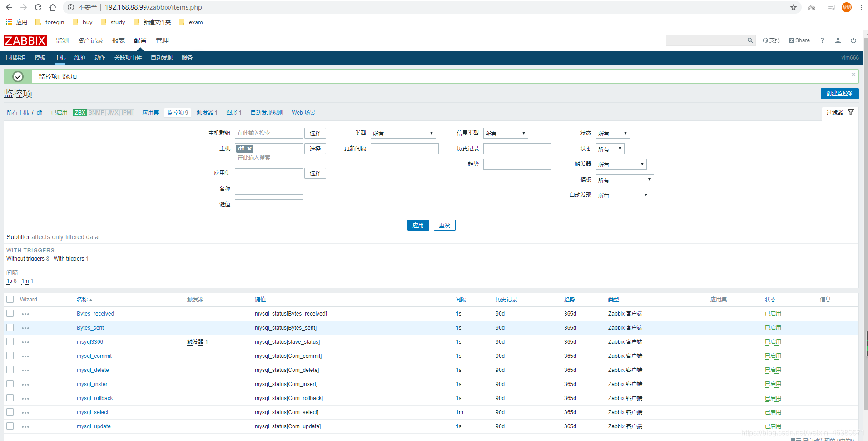Click the Zabbix logo

[x=25, y=40]
